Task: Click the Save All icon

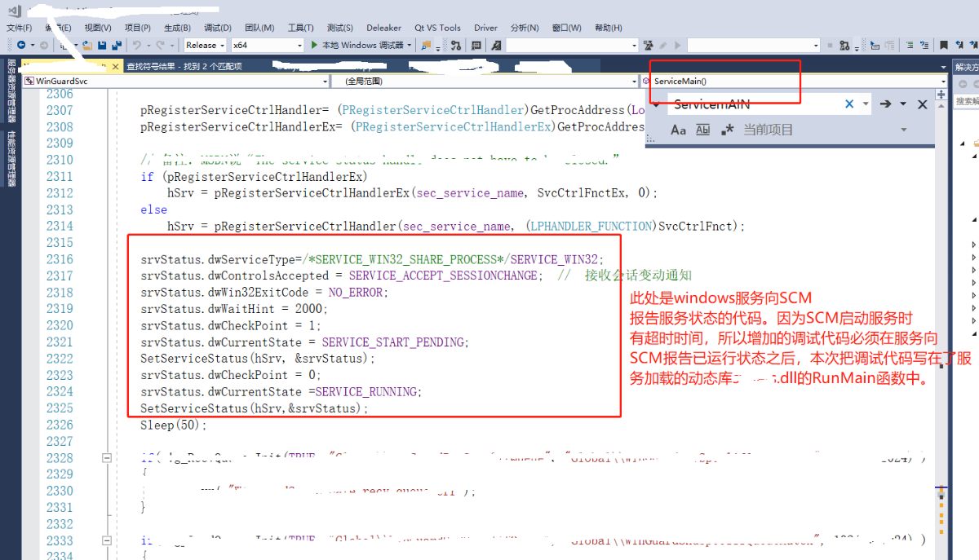Action: (x=117, y=45)
